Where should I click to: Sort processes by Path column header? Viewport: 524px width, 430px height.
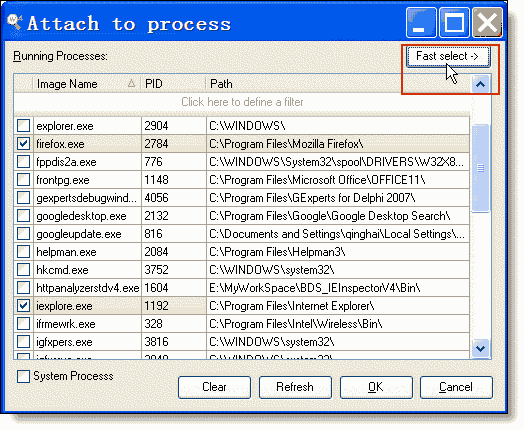point(338,84)
